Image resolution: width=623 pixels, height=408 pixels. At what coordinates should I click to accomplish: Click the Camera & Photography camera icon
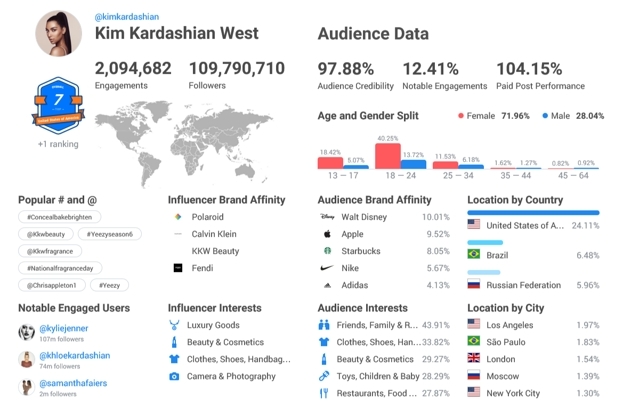click(174, 376)
